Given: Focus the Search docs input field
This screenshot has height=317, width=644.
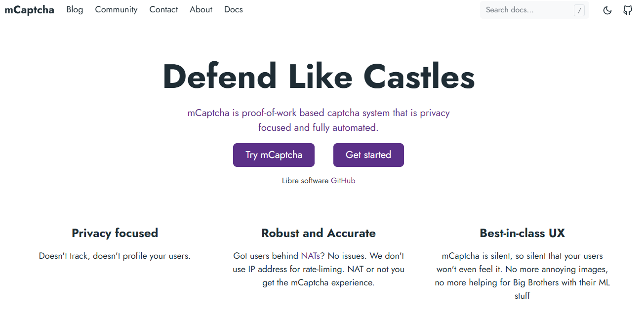Looking at the screenshot, I should point(534,10).
